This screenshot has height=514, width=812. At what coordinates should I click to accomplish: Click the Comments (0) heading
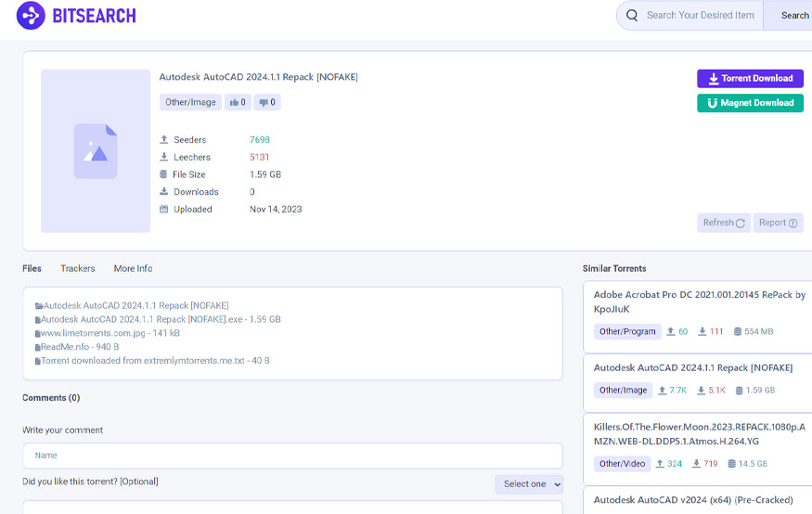click(51, 398)
